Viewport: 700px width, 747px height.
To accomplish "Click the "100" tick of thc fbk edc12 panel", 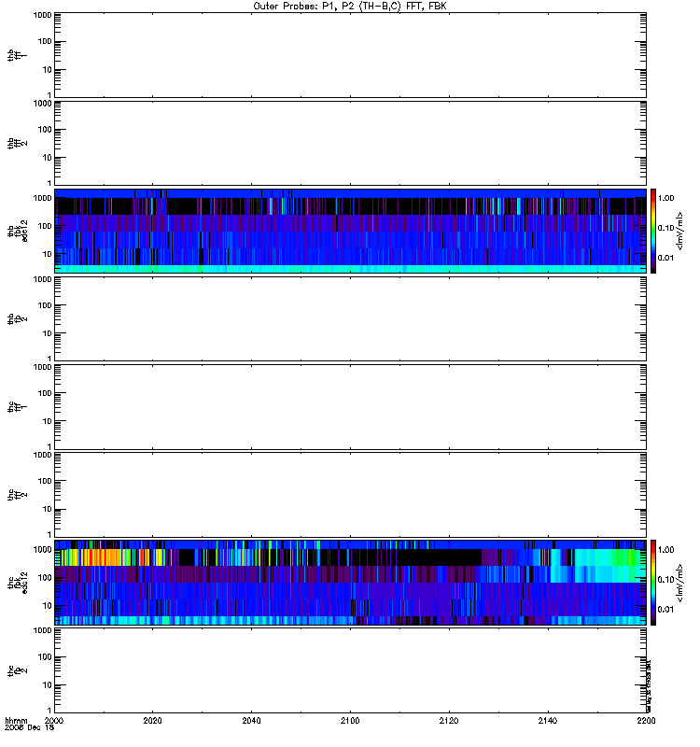I will tap(45, 578).
